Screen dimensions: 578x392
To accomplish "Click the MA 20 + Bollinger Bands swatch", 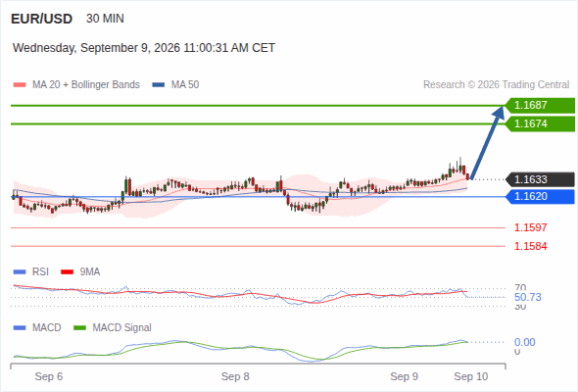I will [20, 85].
